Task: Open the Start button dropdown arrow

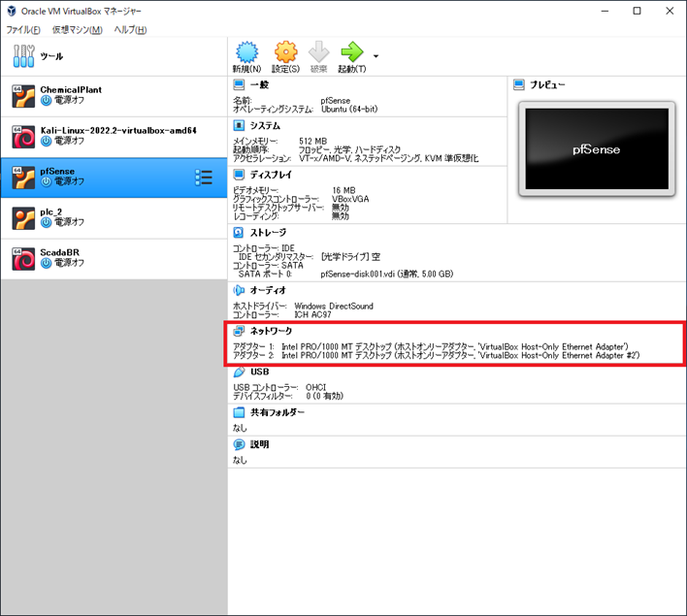Action: click(376, 56)
